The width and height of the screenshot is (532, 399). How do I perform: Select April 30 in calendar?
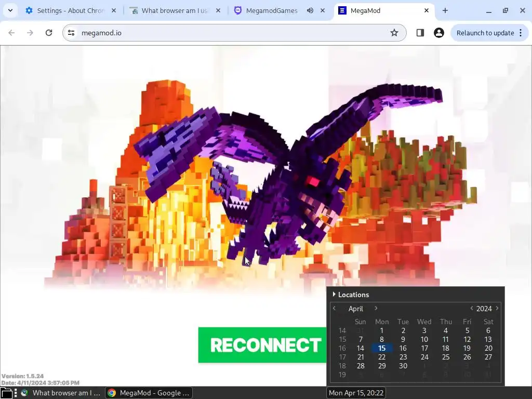403,366
